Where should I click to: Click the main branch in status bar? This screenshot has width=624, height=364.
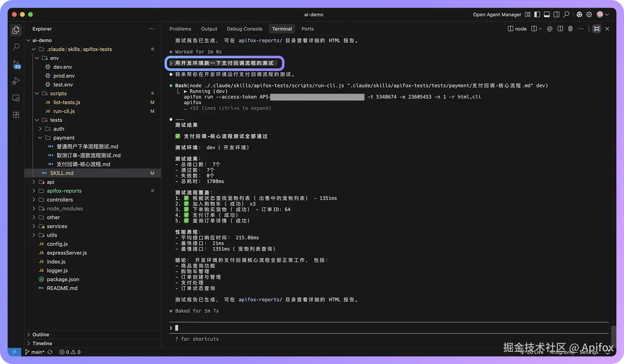click(x=35, y=352)
